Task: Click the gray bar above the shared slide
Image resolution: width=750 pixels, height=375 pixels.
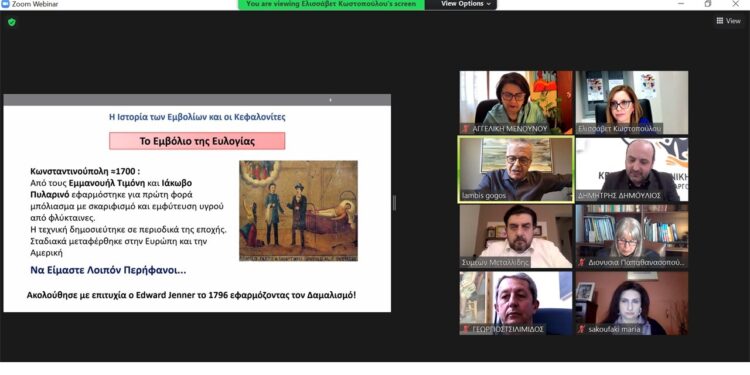Action: point(197,100)
